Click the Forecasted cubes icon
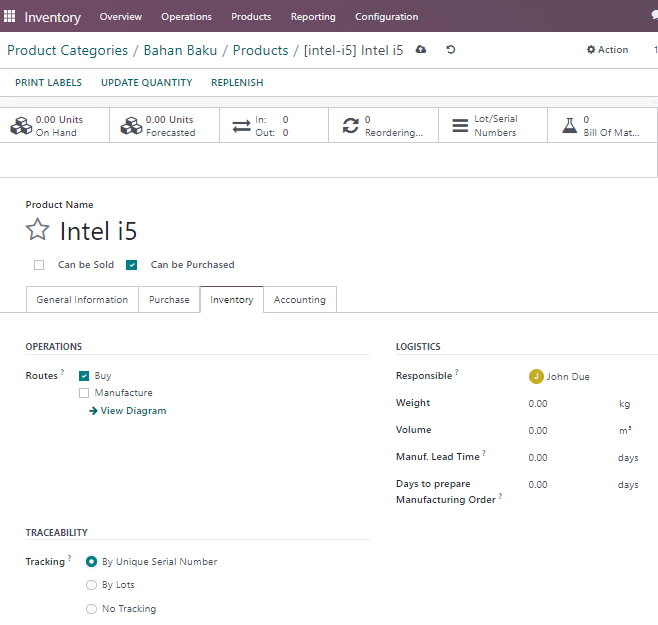Image resolution: width=658 pixels, height=625 pixels. [131, 126]
